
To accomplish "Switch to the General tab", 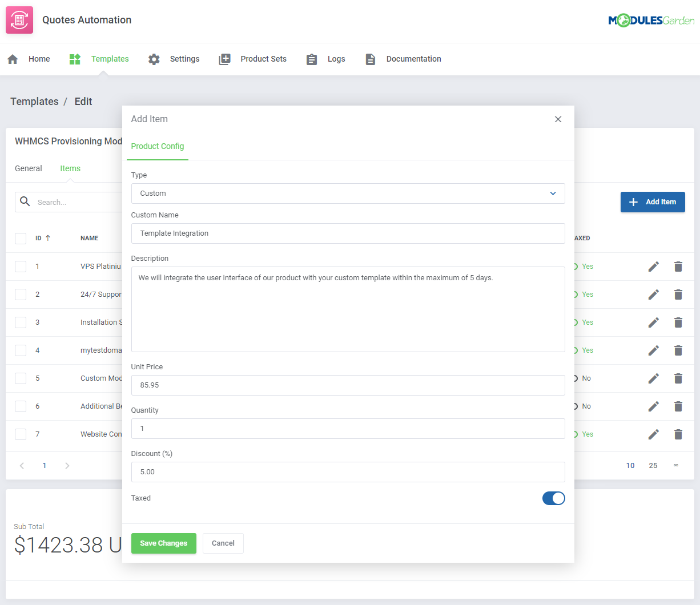I will coord(29,168).
